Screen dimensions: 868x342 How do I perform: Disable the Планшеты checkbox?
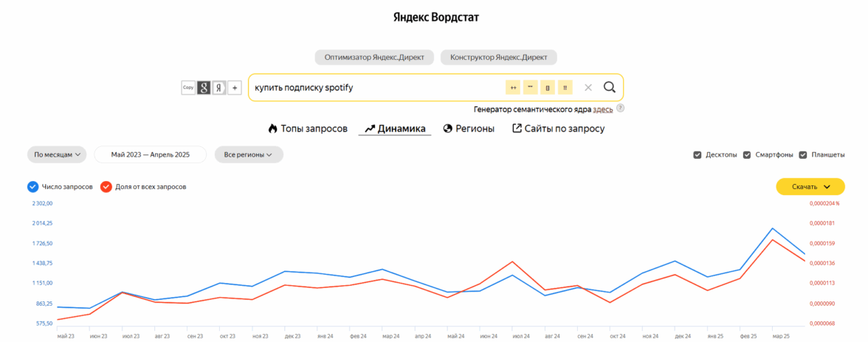(803, 155)
